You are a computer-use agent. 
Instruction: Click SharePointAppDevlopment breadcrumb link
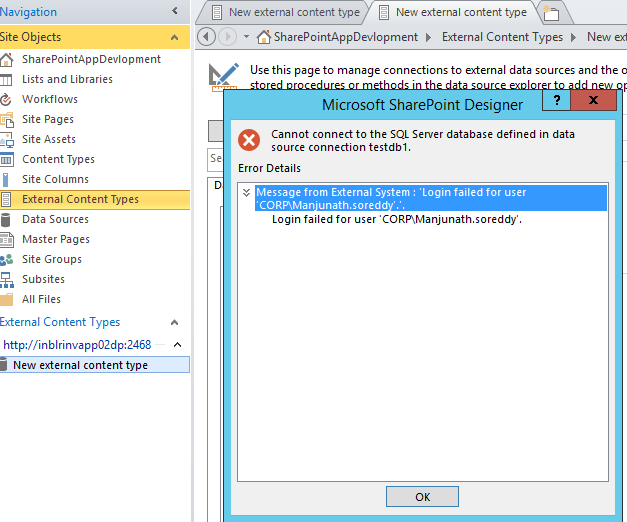pos(345,37)
